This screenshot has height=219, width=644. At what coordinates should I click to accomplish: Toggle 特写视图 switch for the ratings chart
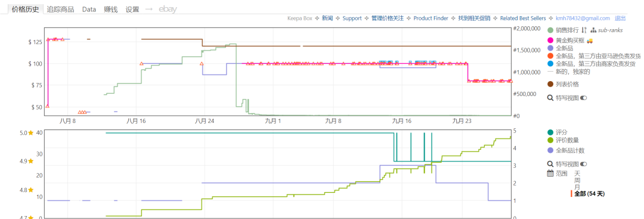click(x=583, y=164)
